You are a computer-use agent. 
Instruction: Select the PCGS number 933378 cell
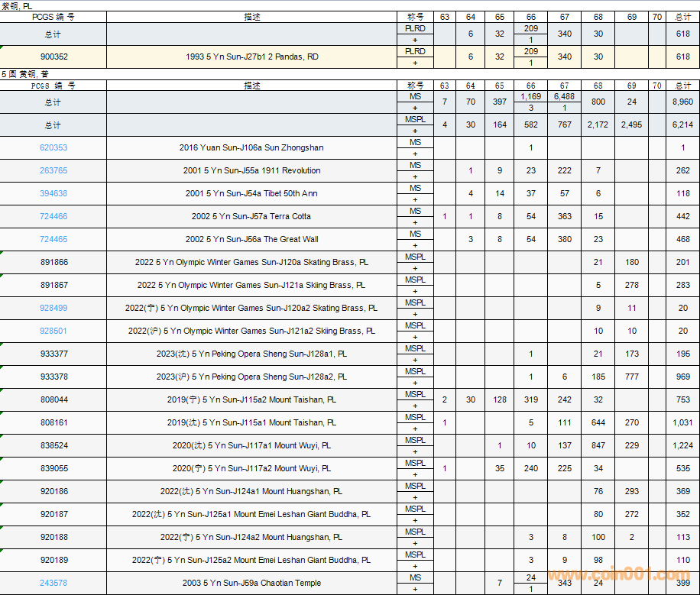click(x=53, y=377)
